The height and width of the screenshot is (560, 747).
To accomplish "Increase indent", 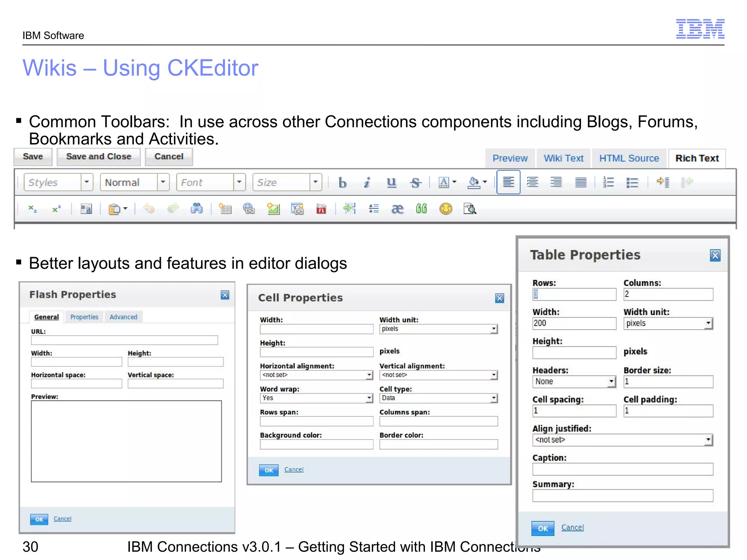I will [663, 182].
